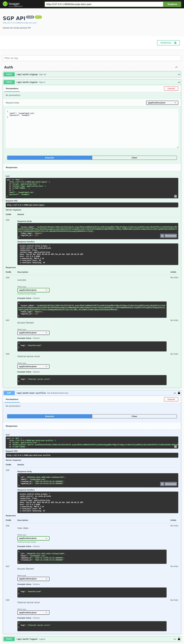The image size is (184, 644).
Task: Collapse the user-profile endpoint using its chevron
Action: pyautogui.click(x=175, y=393)
